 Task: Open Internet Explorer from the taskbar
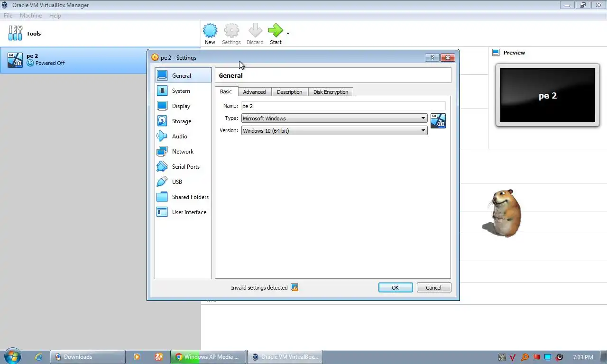click(x=38, y=357)
